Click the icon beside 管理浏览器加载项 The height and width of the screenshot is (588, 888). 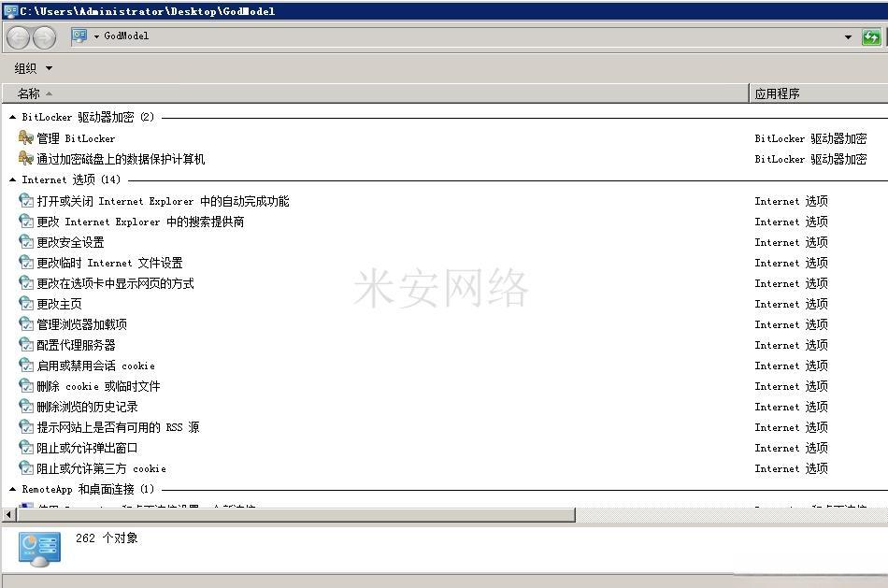26,324
